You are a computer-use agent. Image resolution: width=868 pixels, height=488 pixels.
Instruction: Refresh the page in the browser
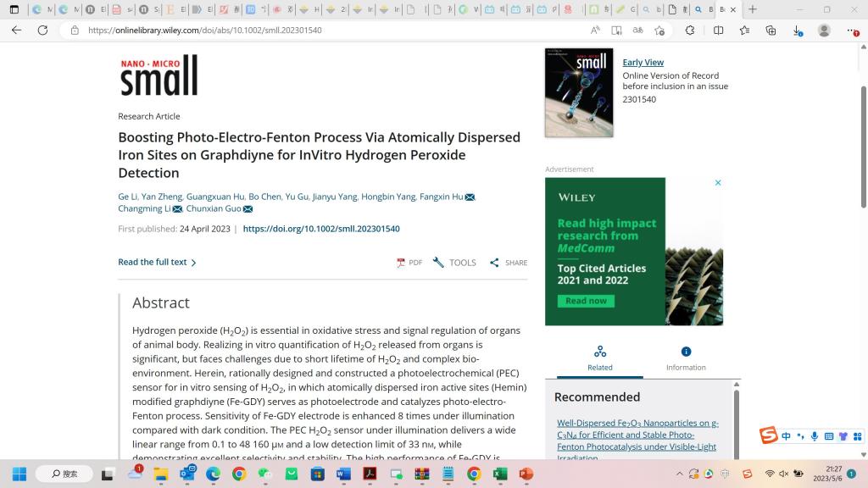click(x=42, y=30)
